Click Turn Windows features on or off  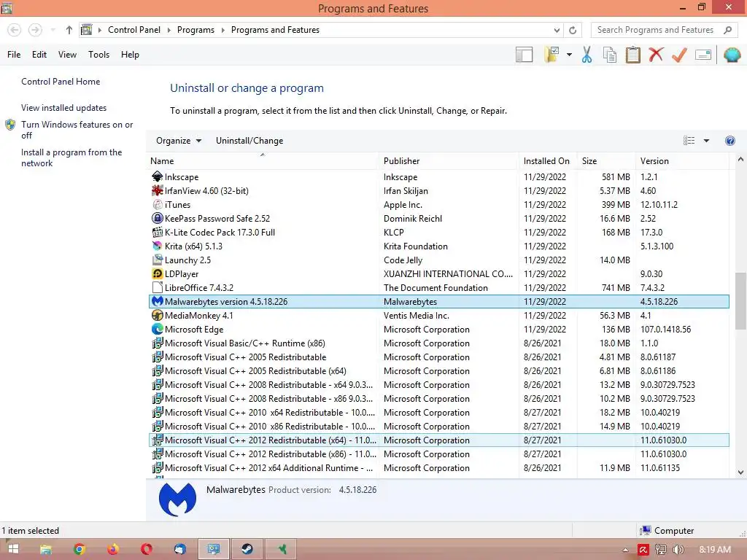tap(77, 130)
